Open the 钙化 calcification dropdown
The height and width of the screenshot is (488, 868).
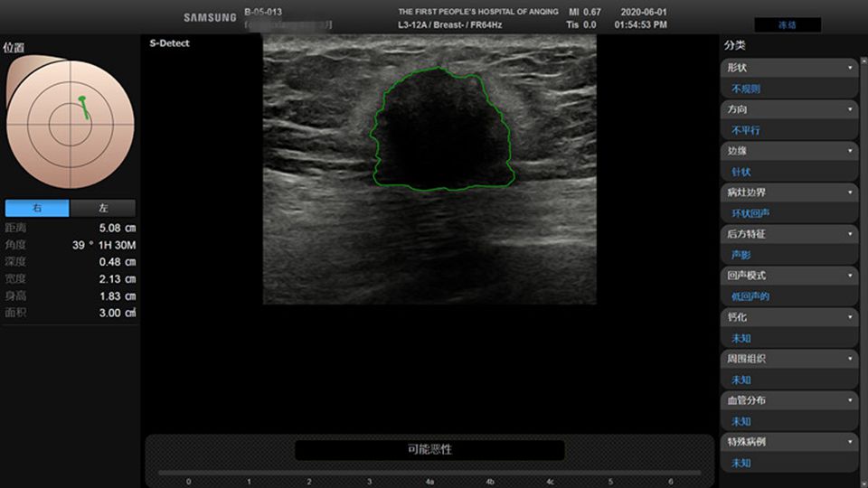click(789, 317)
